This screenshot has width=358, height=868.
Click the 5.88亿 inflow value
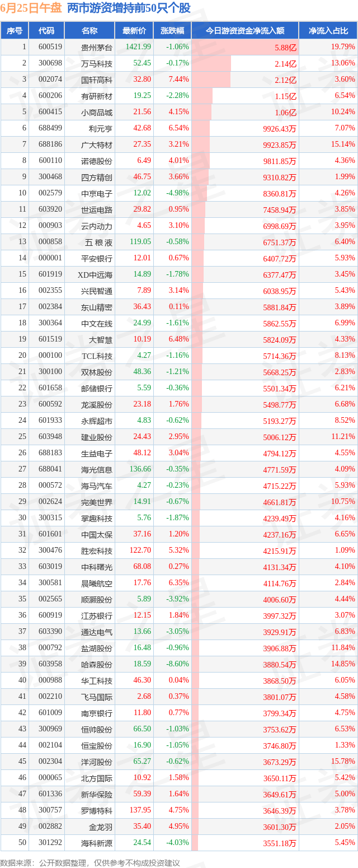click(285, 47)
